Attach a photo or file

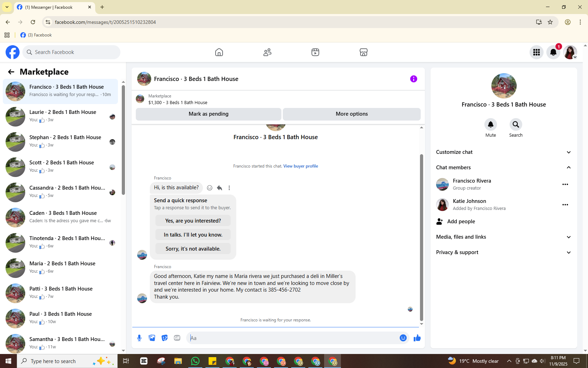(x=152, y=338)
